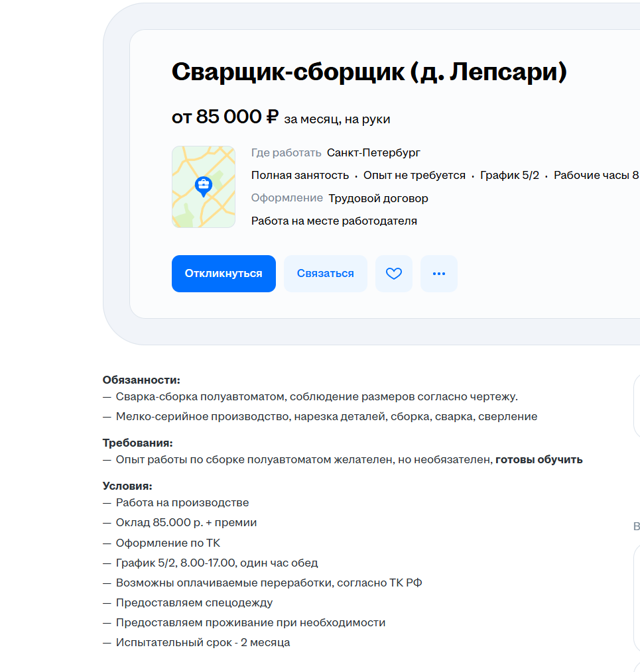Click the Санкт-Петербург location text
640x672 pixels.
pos(373,152)
